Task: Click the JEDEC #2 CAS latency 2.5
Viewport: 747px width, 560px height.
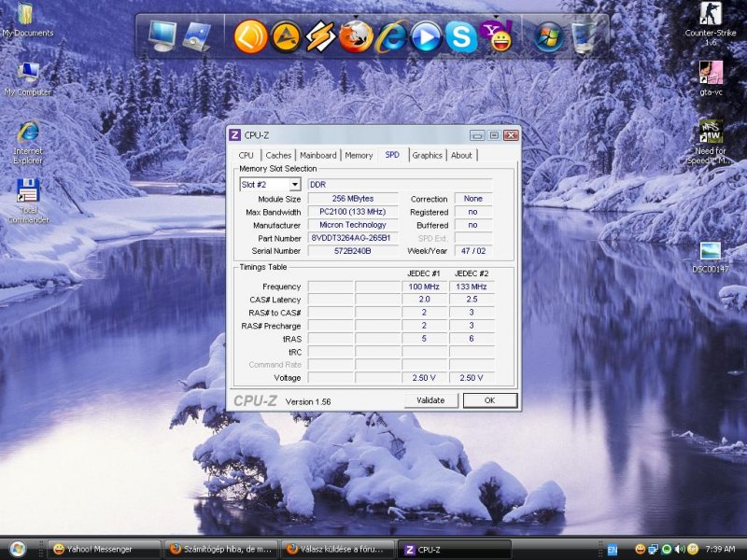Action: [472, 300]
